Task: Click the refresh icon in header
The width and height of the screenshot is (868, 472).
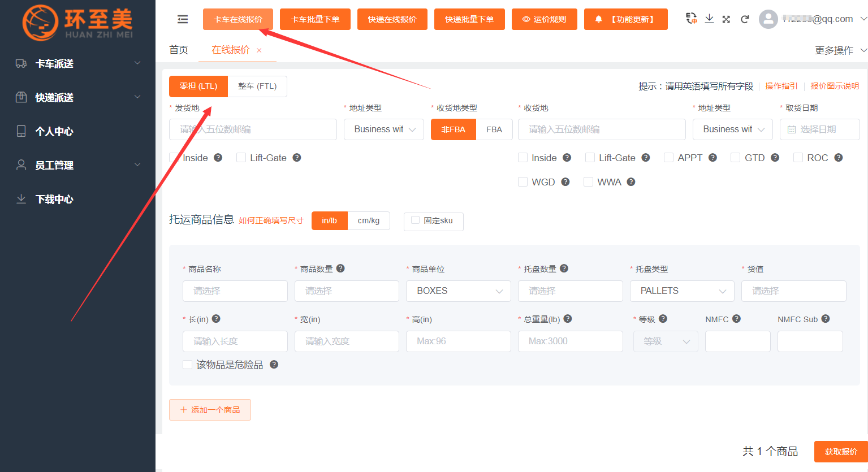Action: (x=745, y=19)
